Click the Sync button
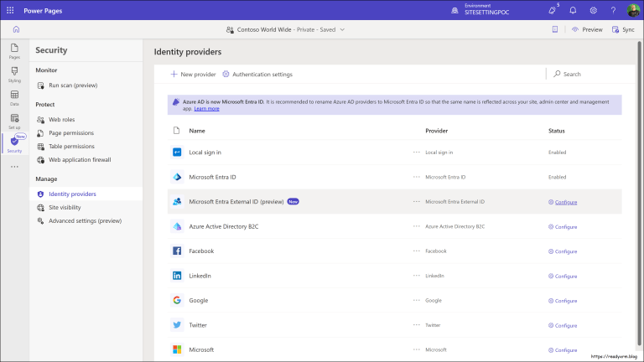644x362 pixels. click(624, 29)
